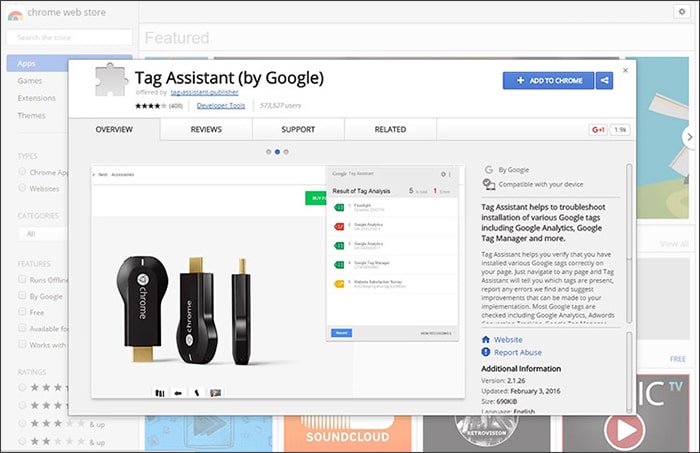
Task: Click View all in the background store page
Action: [x=674, y=244]
